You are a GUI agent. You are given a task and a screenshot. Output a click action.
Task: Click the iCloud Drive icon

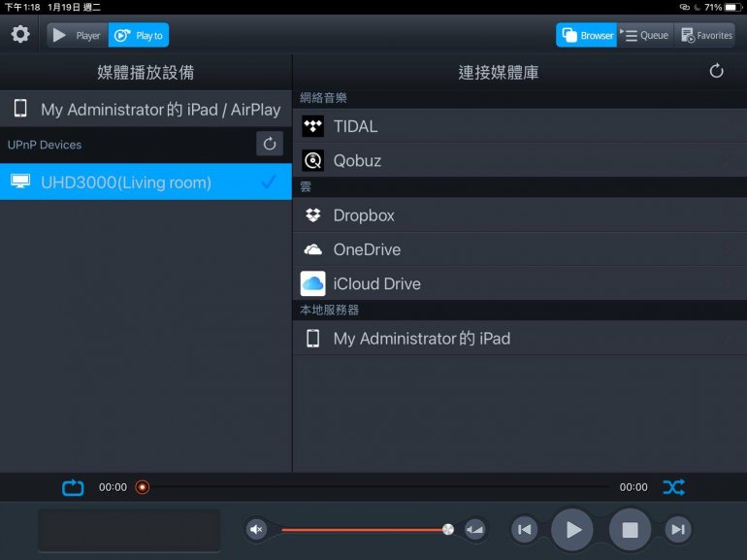click(x=313, y=283)
